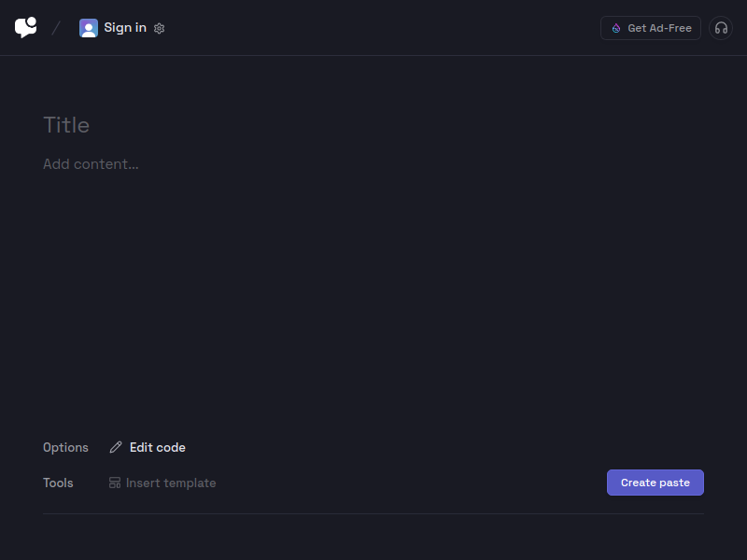Click the template layout icon in Tools
747x560 pixels.
115,483
